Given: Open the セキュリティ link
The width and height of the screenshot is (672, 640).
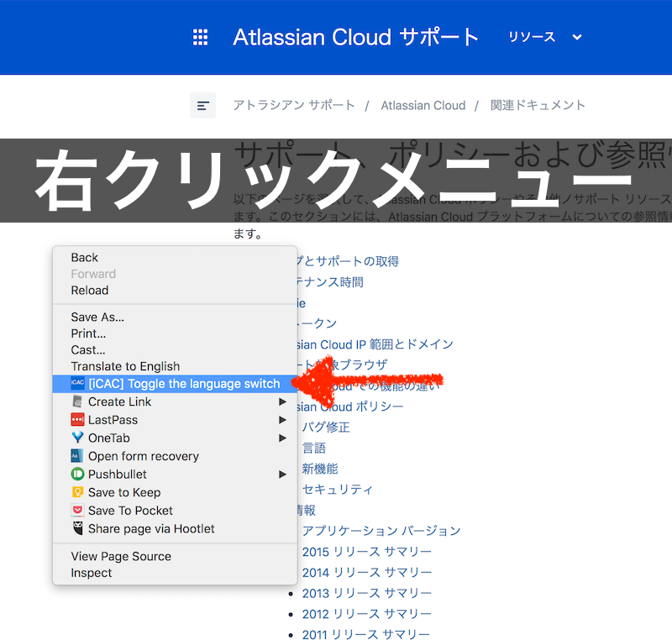Looking at the screenshot, I should coord(338,489).
